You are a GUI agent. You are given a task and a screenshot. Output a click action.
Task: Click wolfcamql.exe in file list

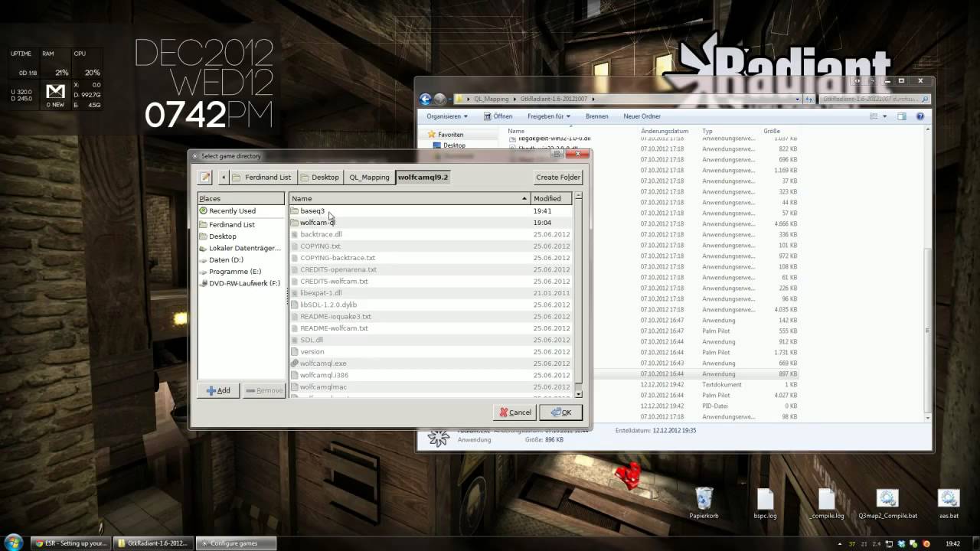pyautogui.click(x=430, y=364)
